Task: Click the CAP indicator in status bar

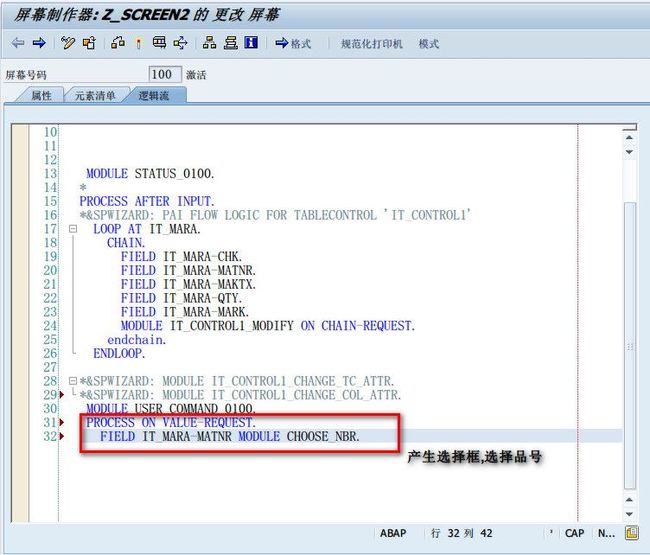Action: click(575, 533)
